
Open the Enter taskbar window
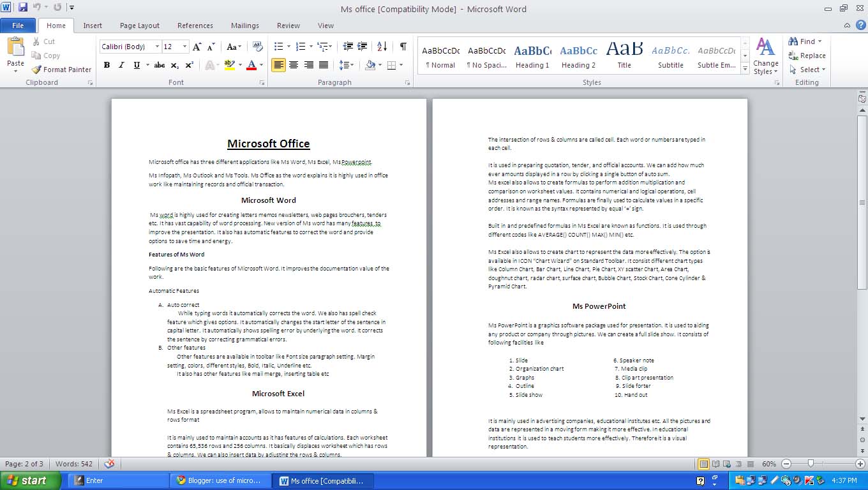[118, 480]
